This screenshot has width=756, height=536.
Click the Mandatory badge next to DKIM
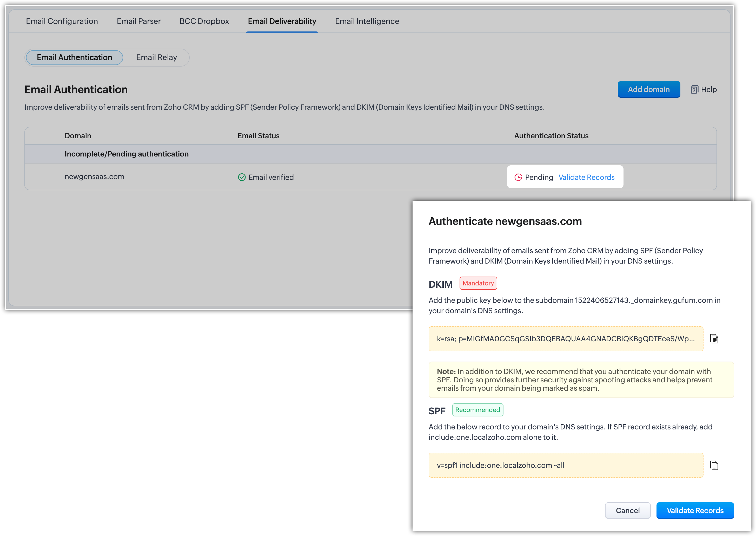[x=478, y=283]
